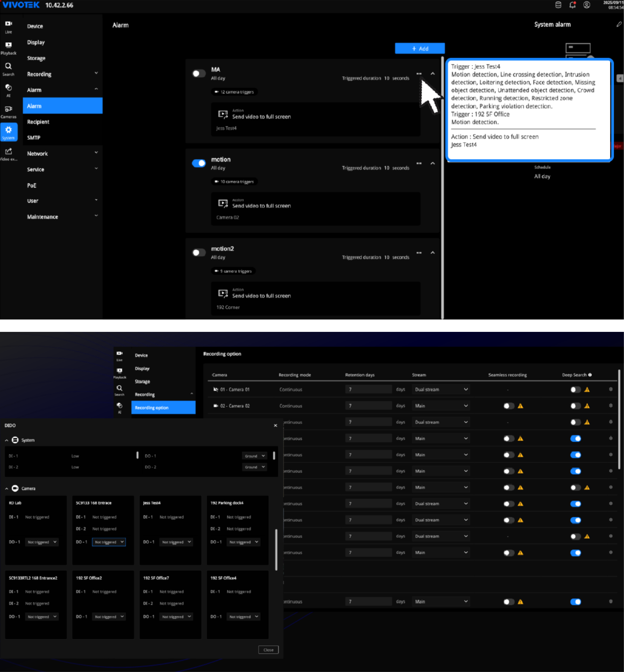Viewport: 624px width, 672px height.
Task: Select Recipient in the Alarm submenu
Action: click(38, 122)
